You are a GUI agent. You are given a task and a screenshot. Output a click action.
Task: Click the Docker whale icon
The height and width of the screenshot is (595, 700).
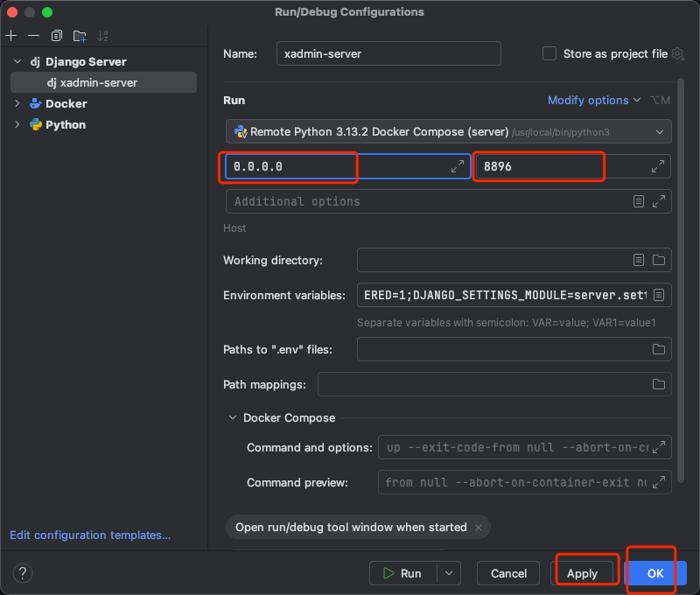pos(36,103)
